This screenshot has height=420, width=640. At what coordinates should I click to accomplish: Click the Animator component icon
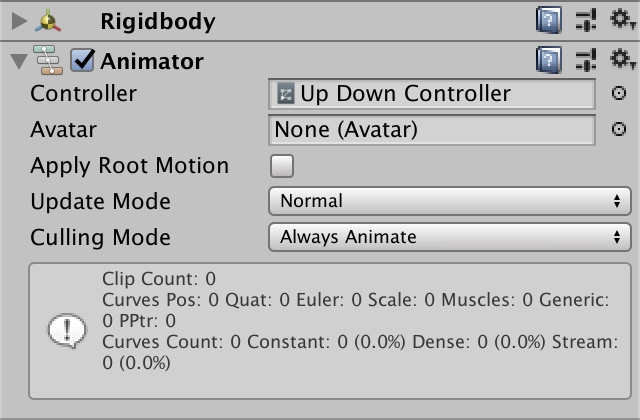pyautogui.click(x=48, y=60)
